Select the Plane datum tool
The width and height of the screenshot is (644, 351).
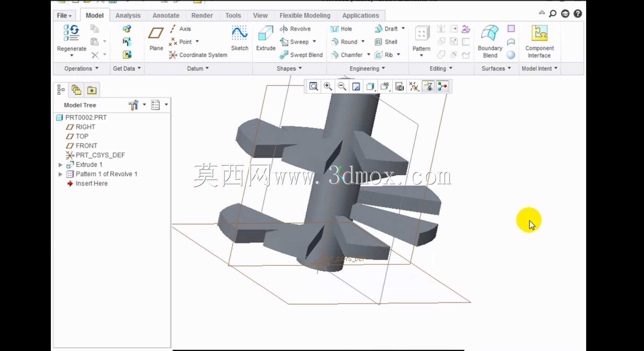pos(156,38)
